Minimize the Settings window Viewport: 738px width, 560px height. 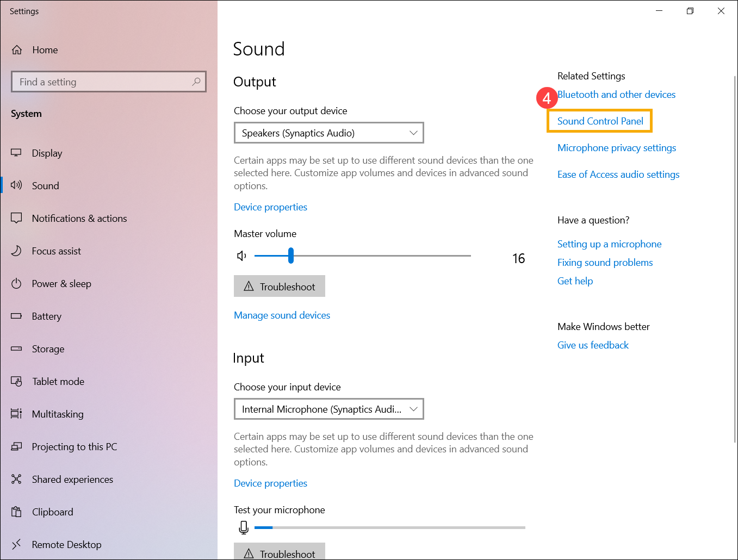(659, 11)
